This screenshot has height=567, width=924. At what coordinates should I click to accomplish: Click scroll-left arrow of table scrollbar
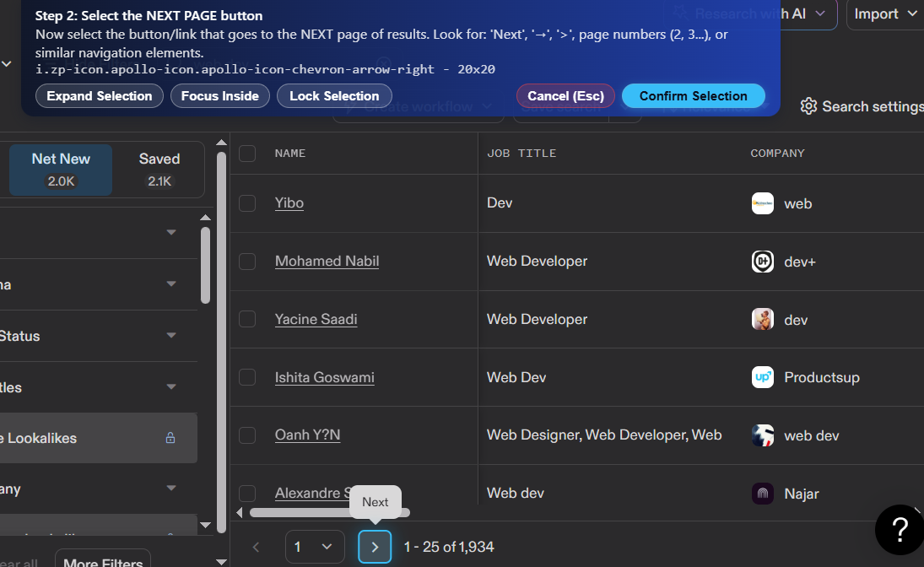click(x=240, y=513)
